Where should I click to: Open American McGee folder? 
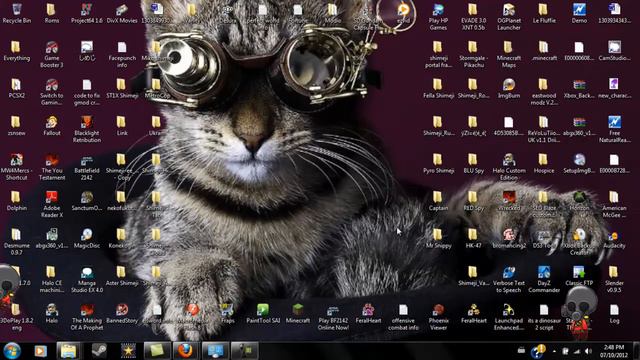click(614, 204)
